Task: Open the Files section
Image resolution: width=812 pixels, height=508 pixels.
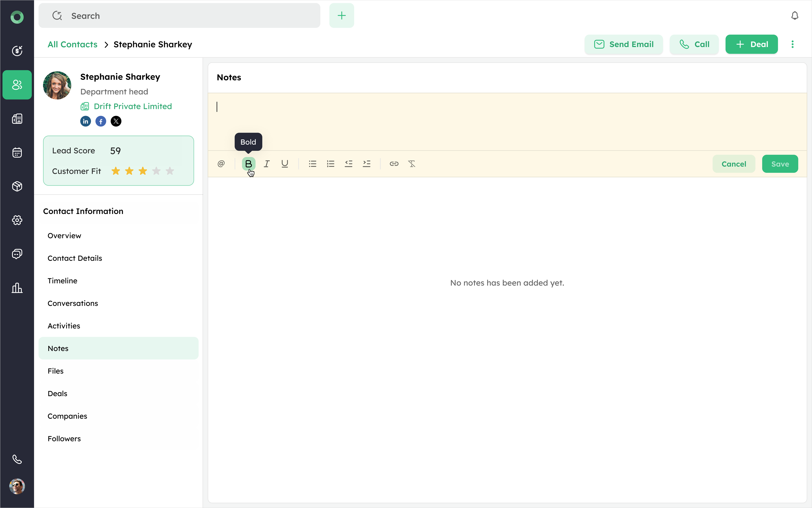Action: click(56, 371)
